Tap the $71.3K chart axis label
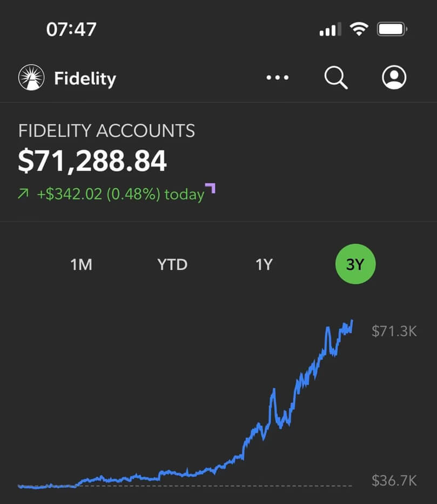 click(394, 331)
